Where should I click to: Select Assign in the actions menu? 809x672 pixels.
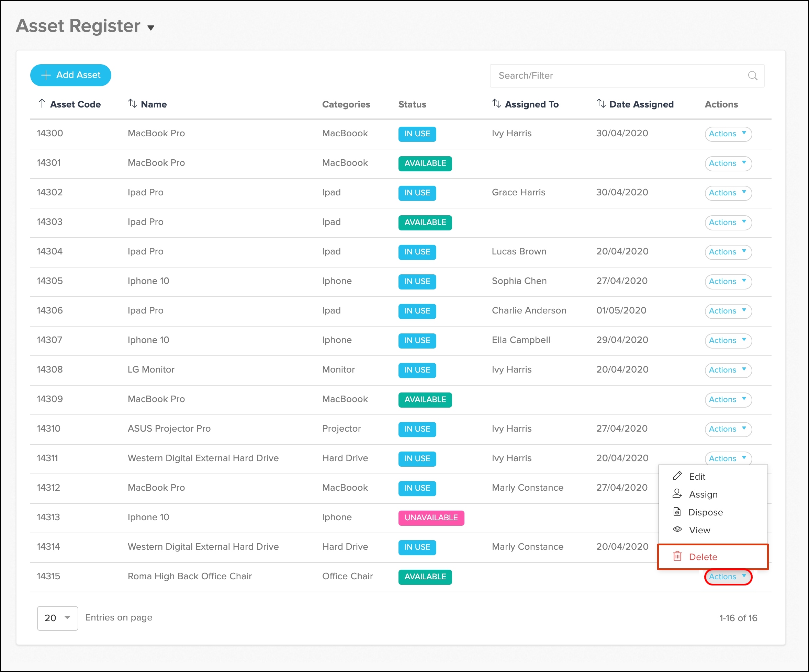tap(703, 494)
